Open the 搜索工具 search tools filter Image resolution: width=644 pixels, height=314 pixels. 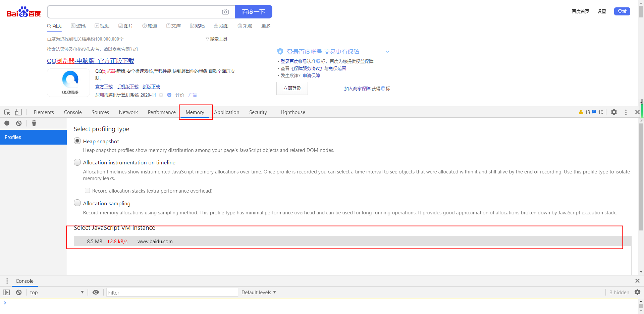216,39
